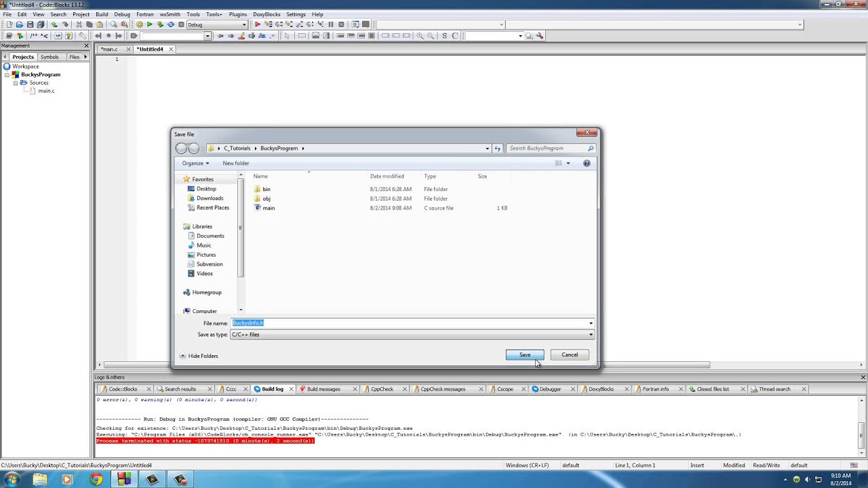The image size is (868, 488).
Task: Click main.c in the project tree
Action: [x=46, y=91]
